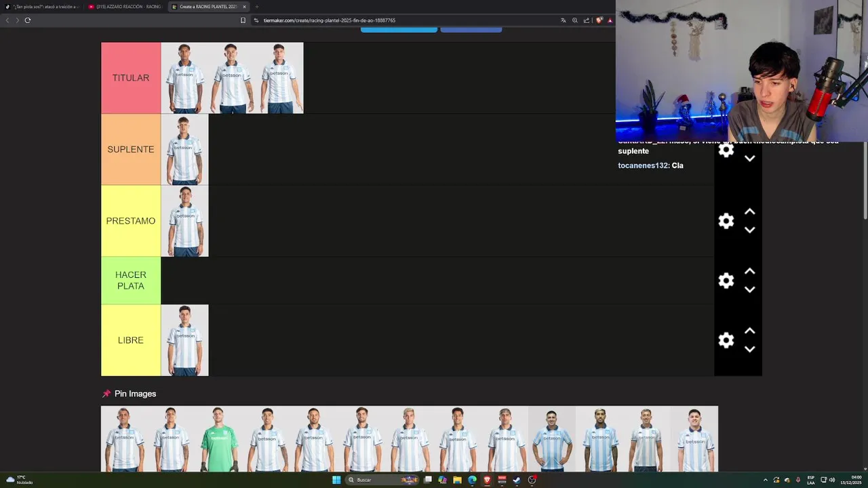
Task: Click the red TITULAR tier label
Action: (131, 78)
